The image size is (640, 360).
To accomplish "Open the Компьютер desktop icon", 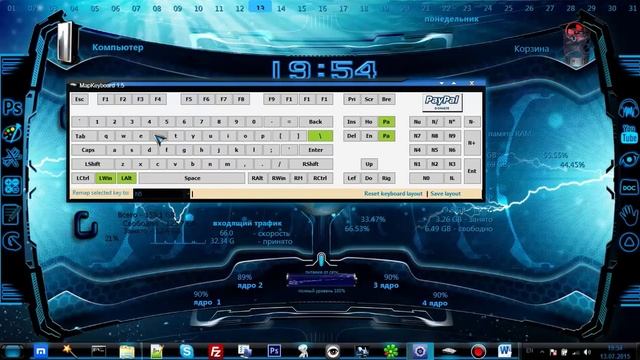I will [x=66, y=42].
